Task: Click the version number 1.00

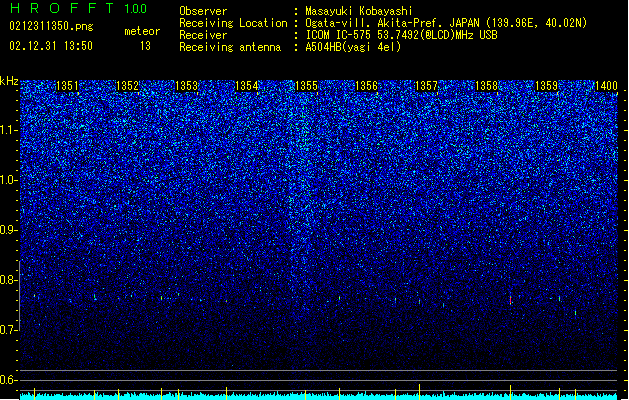Action: pyautogui.click(x=136, y=9)
